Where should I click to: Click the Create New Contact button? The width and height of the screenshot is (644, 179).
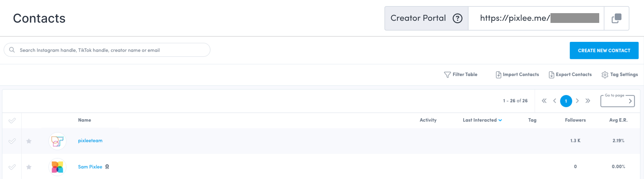[604, 50]
